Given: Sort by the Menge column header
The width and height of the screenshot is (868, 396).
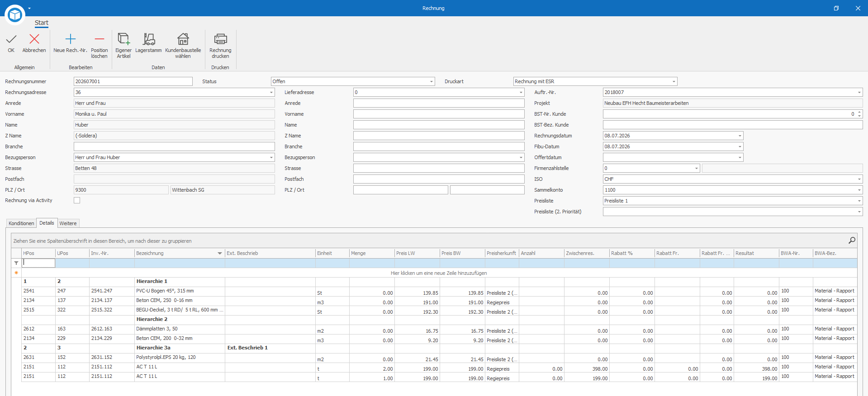Looking at the screenshot, I should (x=372, y=253).
